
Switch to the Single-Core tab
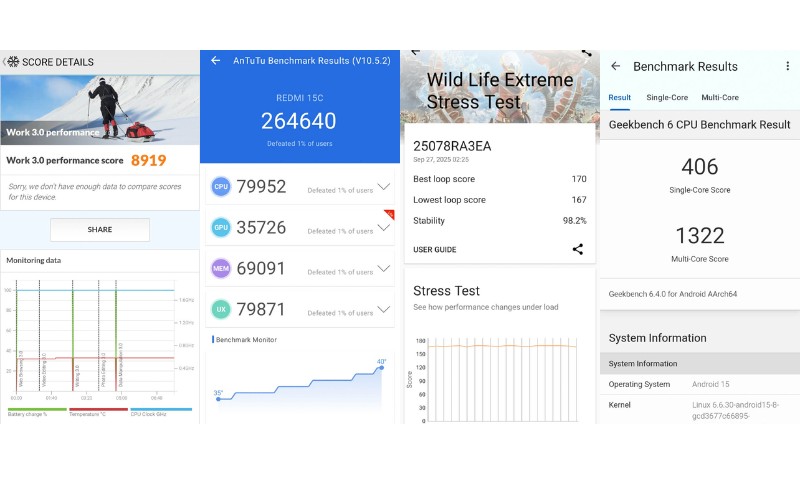pos(667,98)
